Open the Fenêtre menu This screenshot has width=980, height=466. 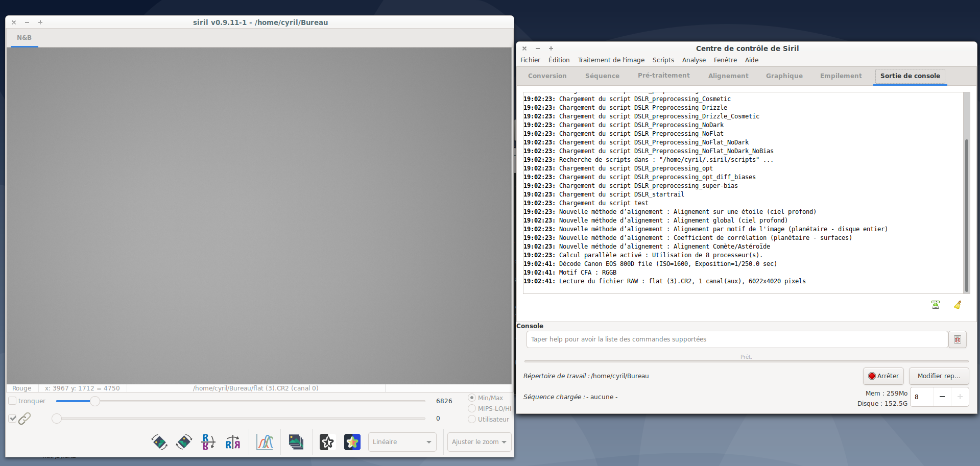[x=726, y=60]
